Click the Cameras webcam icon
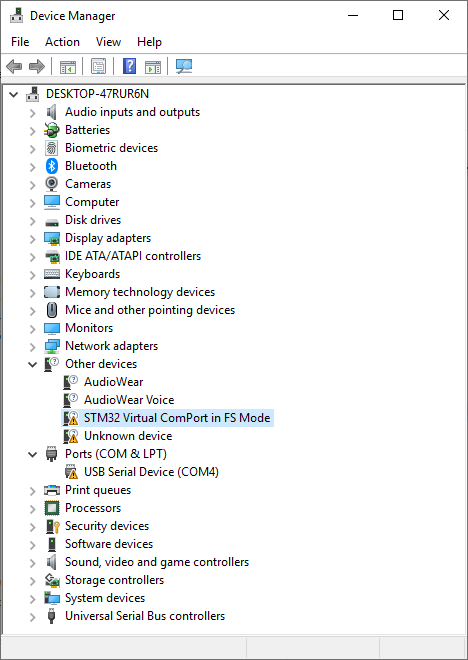The image size is (468, 660). pyautogui.click(x=51, y=184)
